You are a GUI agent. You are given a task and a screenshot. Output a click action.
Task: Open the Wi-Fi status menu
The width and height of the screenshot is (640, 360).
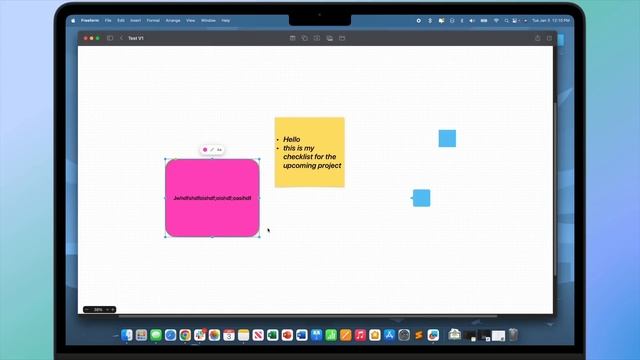click(x=496, y=20)
